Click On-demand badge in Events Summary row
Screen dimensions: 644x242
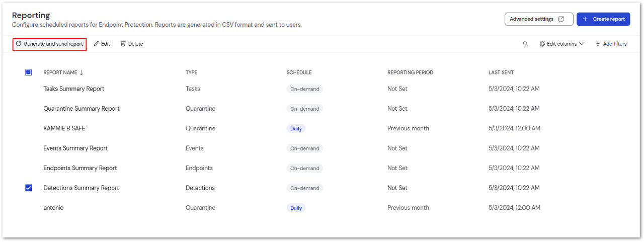pyautogui.click(x=305, y=148)
